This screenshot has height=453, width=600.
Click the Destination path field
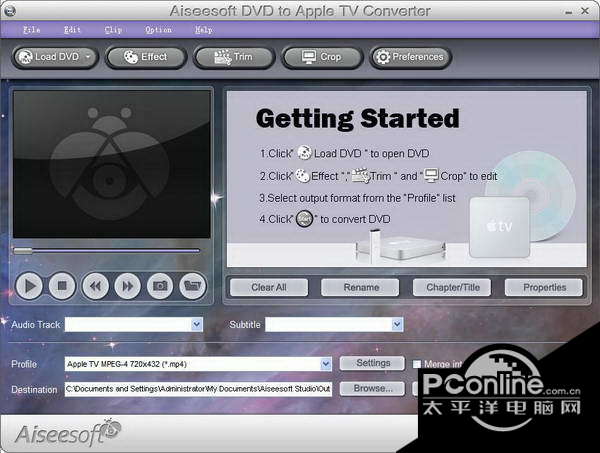[x=198, y=389]
